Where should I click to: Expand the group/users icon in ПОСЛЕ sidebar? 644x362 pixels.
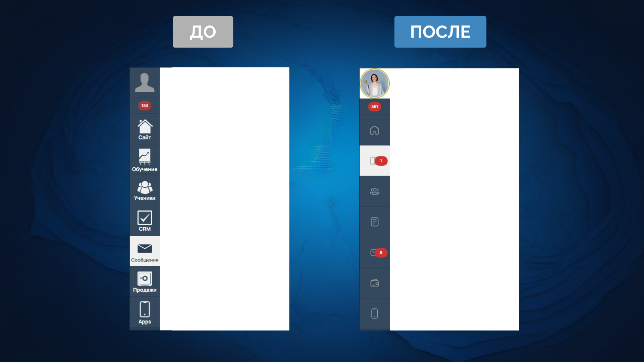click(375, 191)
